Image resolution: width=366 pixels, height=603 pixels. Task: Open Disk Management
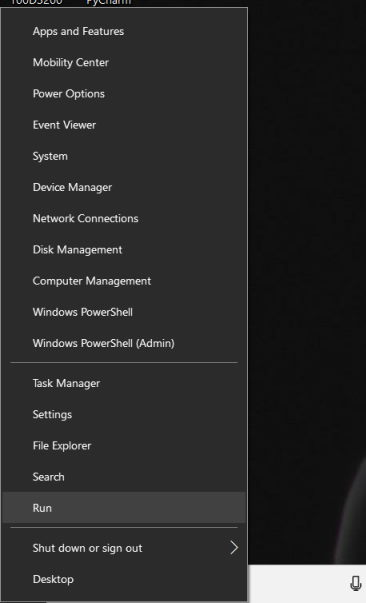124,249
